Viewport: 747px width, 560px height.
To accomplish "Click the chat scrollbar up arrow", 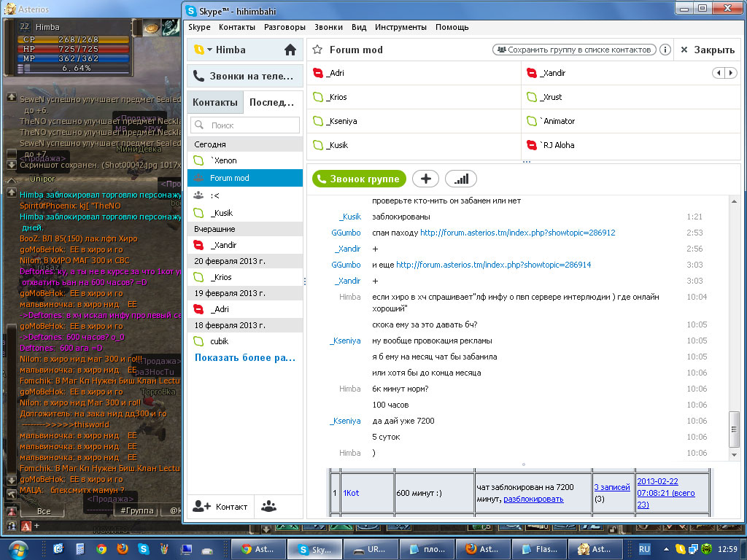I will pos(734,201).
